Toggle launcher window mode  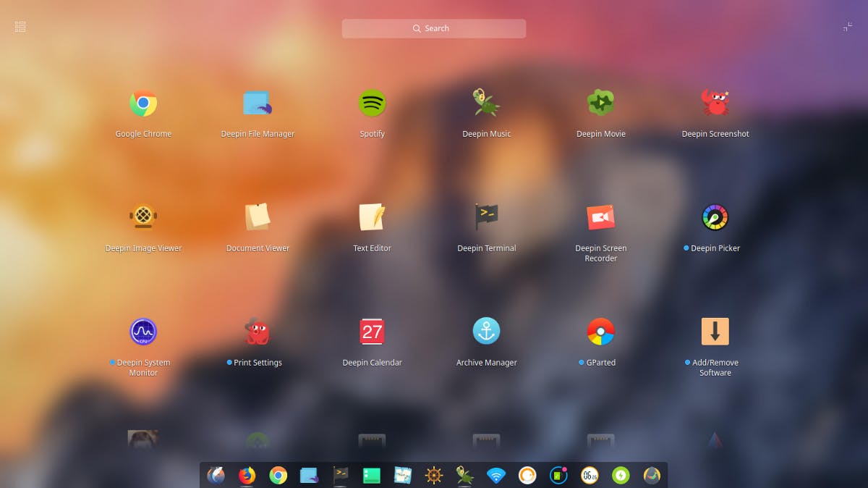point(848,26)
